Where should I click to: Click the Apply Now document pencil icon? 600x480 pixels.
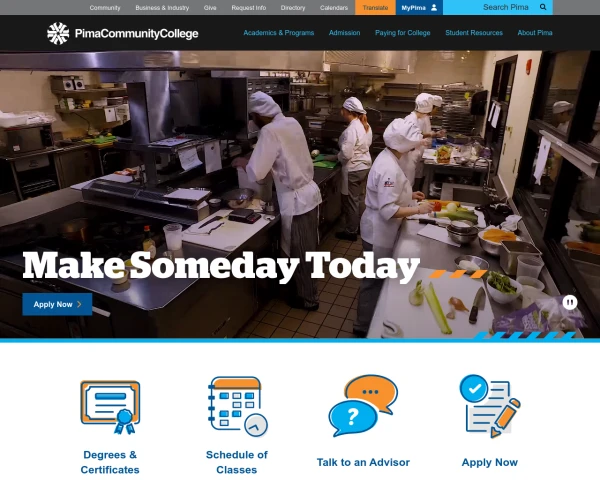490,406
